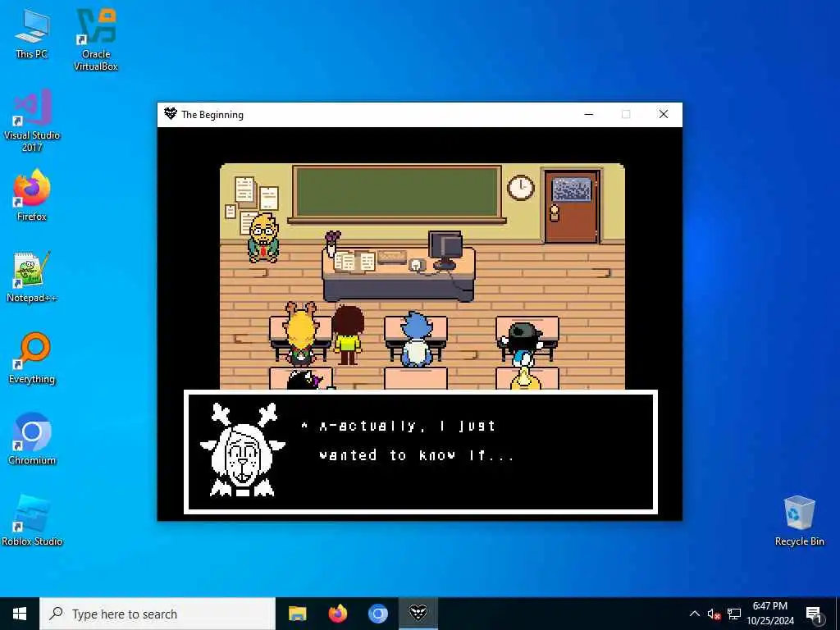Select the Notepad++ desktop shortcut

tap(32, 276)
